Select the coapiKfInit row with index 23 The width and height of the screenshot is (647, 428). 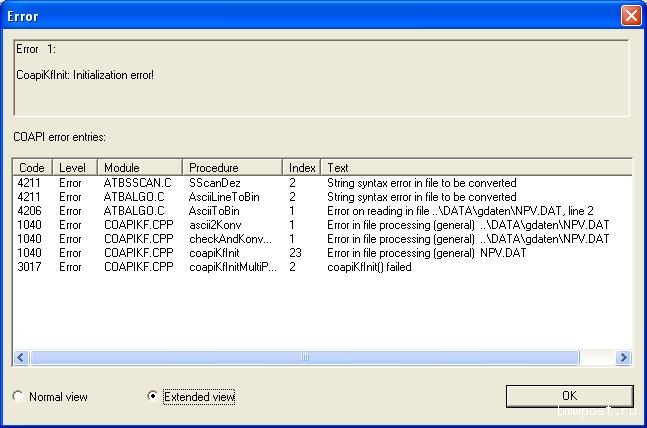[215, 253]
